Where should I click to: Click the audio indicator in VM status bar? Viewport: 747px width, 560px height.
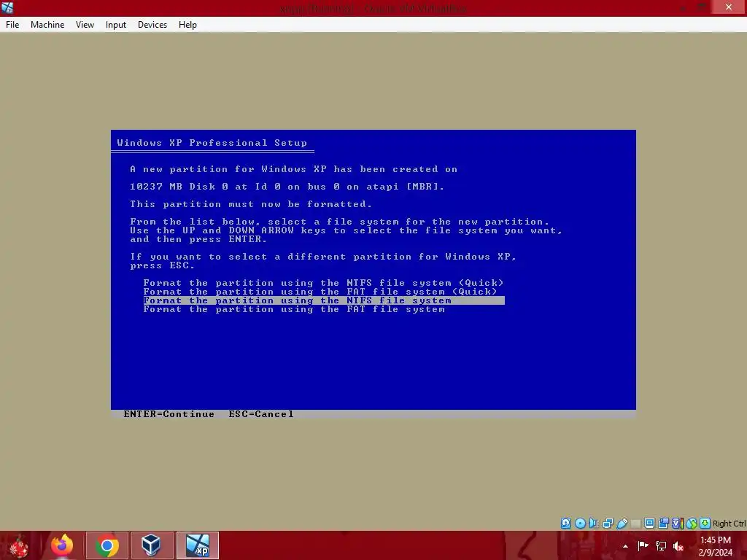tap(594, 524)
